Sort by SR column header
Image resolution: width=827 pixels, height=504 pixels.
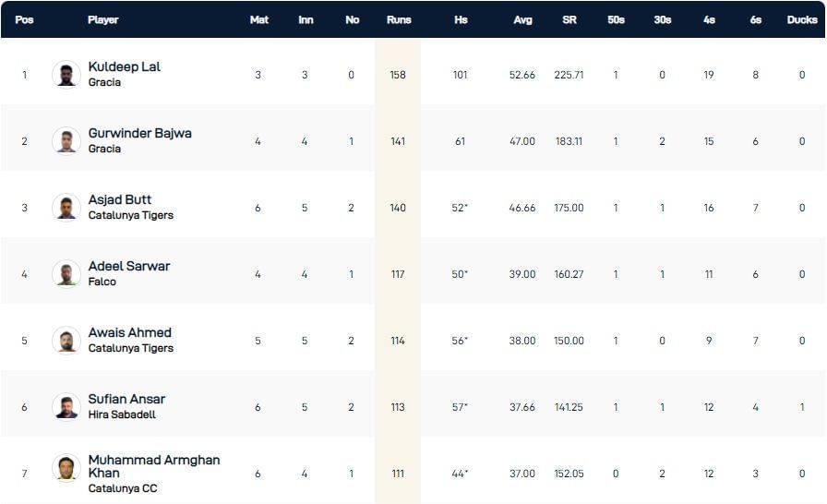(569, 19)
